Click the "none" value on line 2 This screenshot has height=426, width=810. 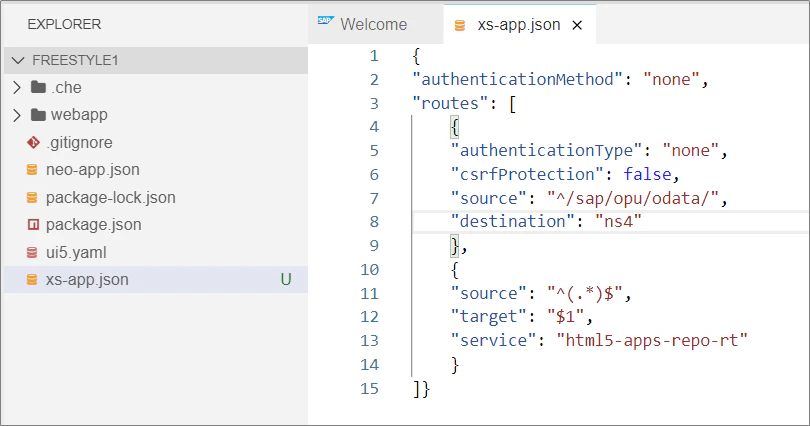coord(672,80)
